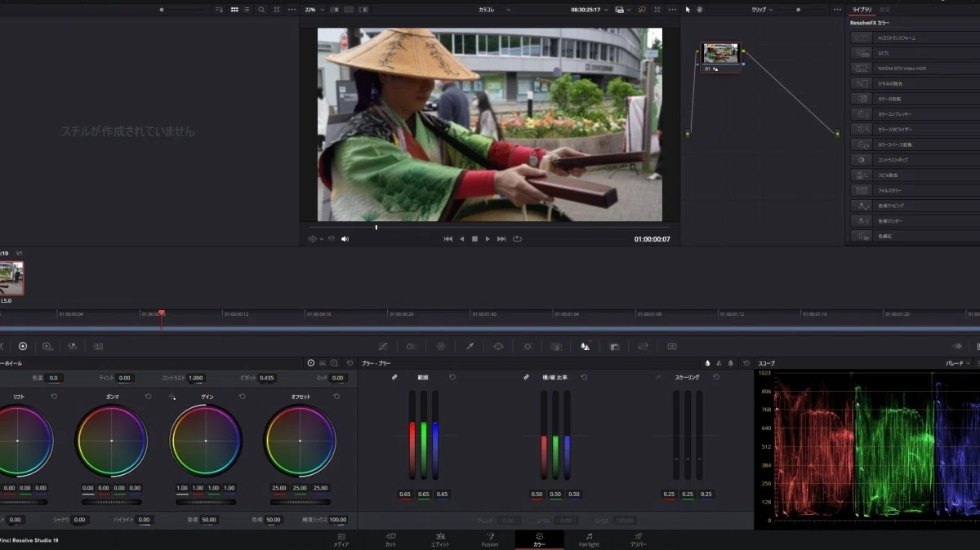The image size is (980, 550).
Task: Open the timeline name dropdown above viewer
Action: 495,10
